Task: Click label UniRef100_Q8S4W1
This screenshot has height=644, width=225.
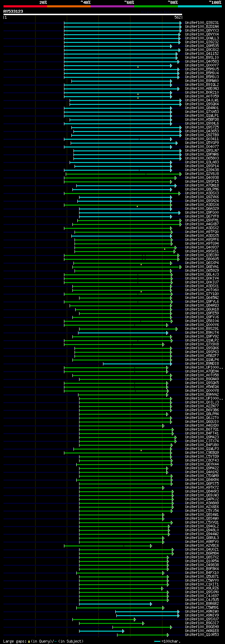Action: coord(202,515)
